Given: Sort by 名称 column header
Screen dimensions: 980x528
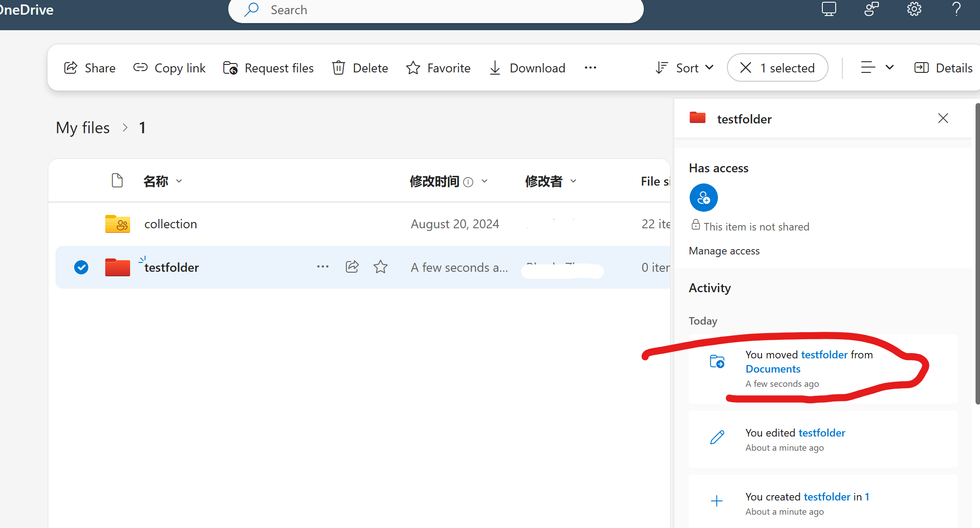Looking at the screenshot, I should click(156, 181).
